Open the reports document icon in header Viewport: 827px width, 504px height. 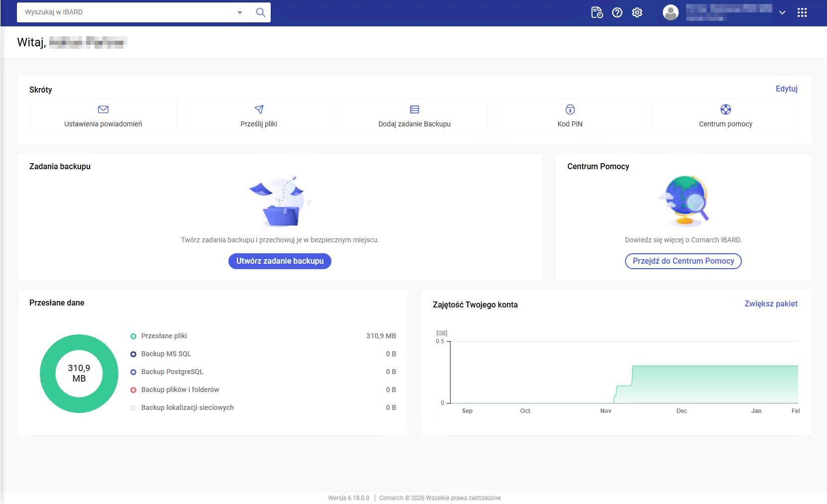(597, 12)
